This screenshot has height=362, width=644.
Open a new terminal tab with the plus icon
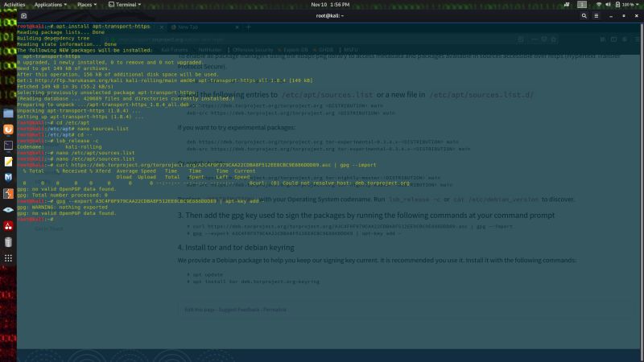[24, 16]
